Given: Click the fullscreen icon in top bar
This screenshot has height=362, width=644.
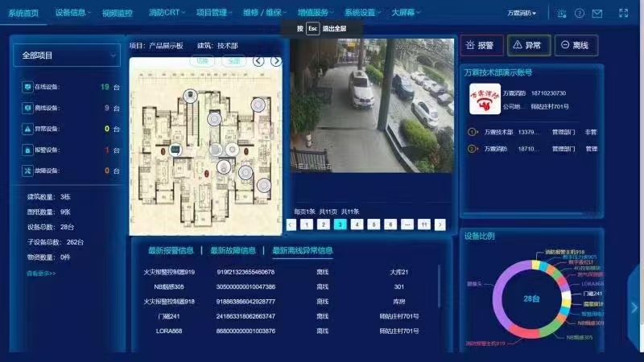Looking at the screenshot, I should coord(623,13).
